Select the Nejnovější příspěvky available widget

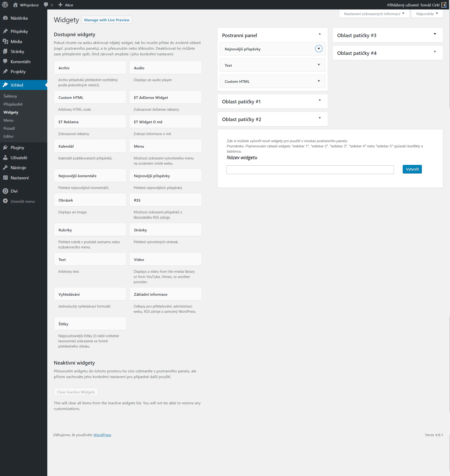[x=165, y=176]
